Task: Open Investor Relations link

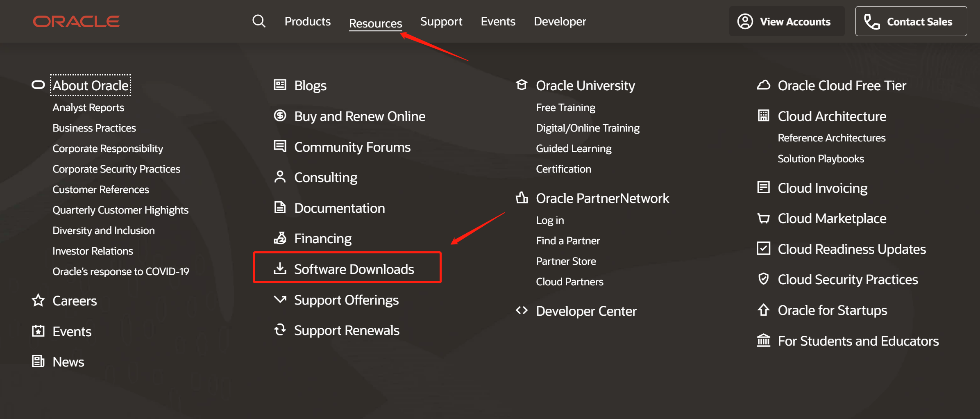Action: click(93, 251)
